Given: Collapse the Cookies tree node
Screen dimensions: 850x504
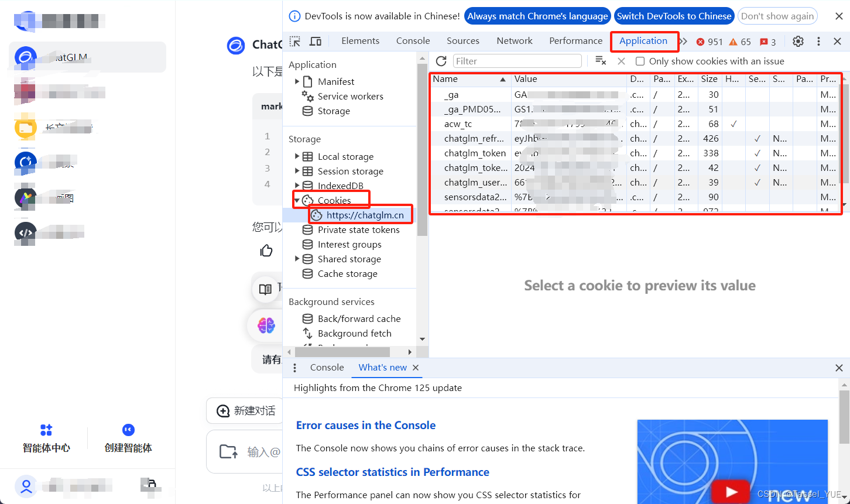Looking at the screenshot, I should coord(297,200).
